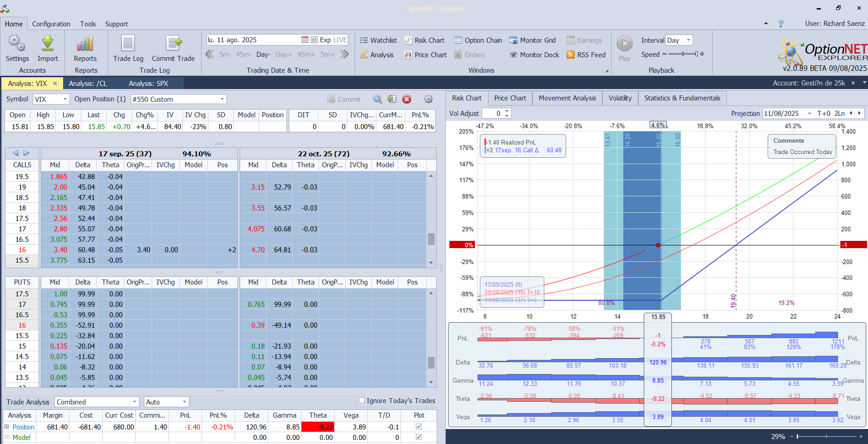Jump forward with the double right chevron
The width and height of the screenshot is (868, 444).
pos(345,55)
